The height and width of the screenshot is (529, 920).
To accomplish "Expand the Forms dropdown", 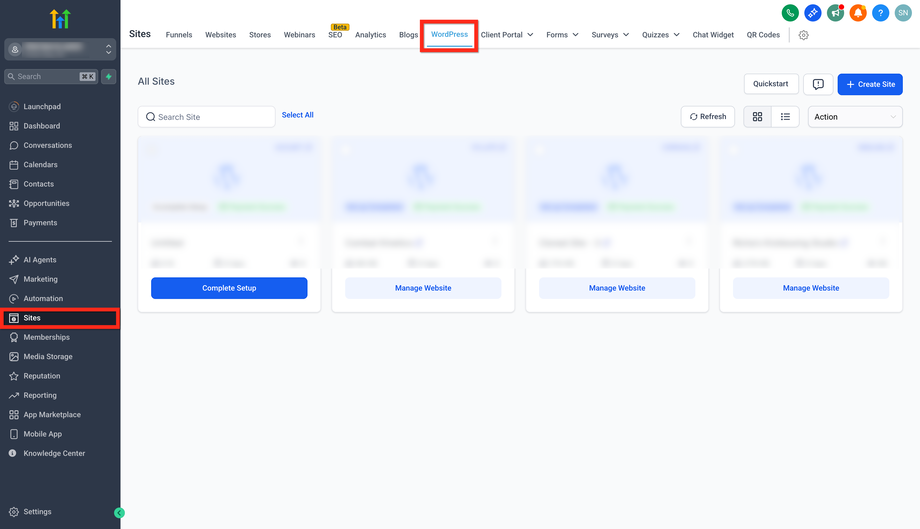I will (562, 35).
